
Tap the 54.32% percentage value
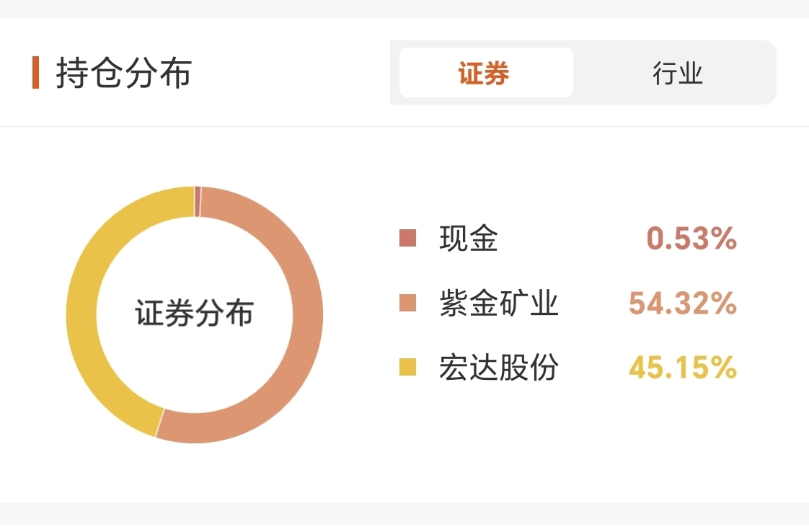point(682,303)
